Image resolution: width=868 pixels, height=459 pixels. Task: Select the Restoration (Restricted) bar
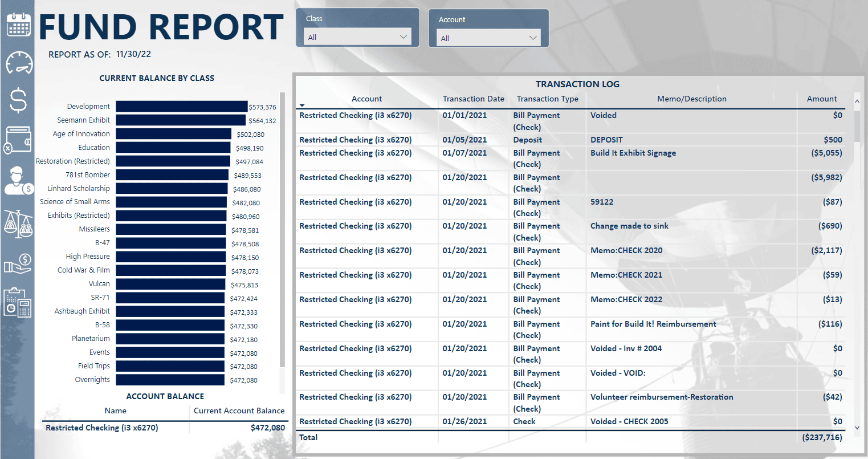[173, 161]
